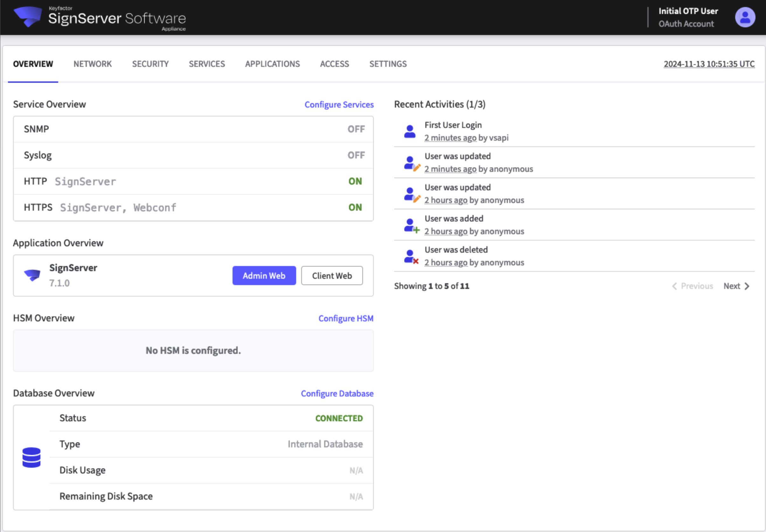The width and height of the screenshot is (766, 532).
Task: Click the HSM Overview heading
Action: [x=44, y=318]
